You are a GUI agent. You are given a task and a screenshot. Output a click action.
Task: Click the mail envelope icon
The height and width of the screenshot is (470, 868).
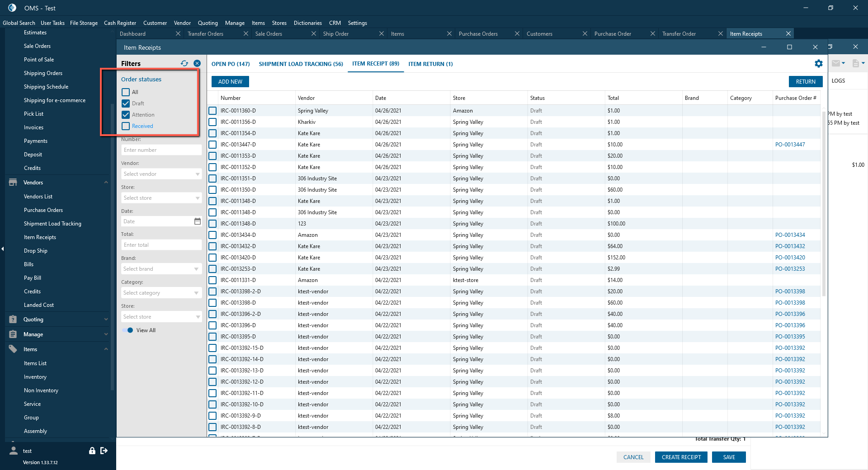(x=835, y=63)
